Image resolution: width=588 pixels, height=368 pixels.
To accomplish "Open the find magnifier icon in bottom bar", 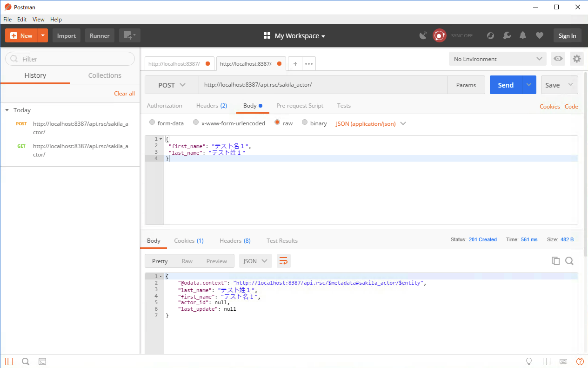I will click(x=26, y=361).
